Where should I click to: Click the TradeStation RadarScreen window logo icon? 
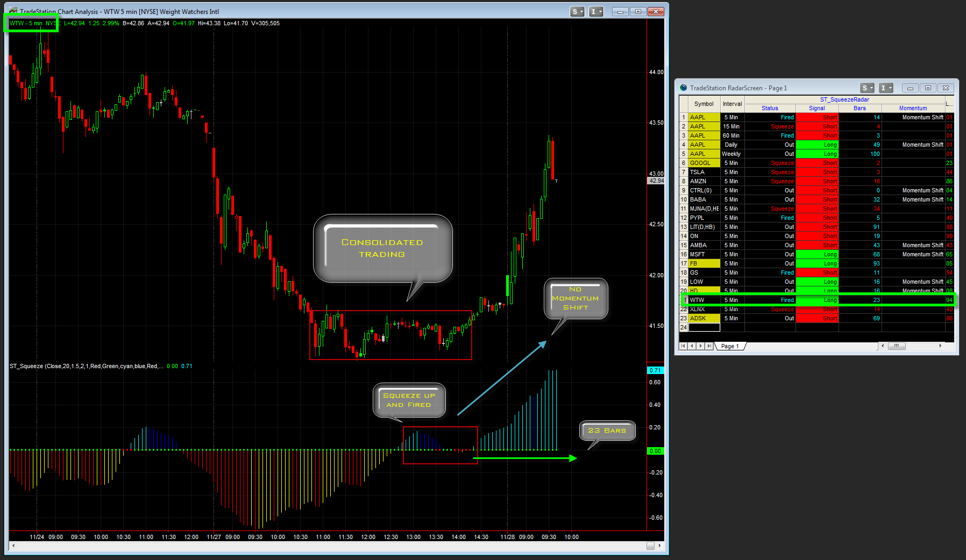tap(684, 88)
